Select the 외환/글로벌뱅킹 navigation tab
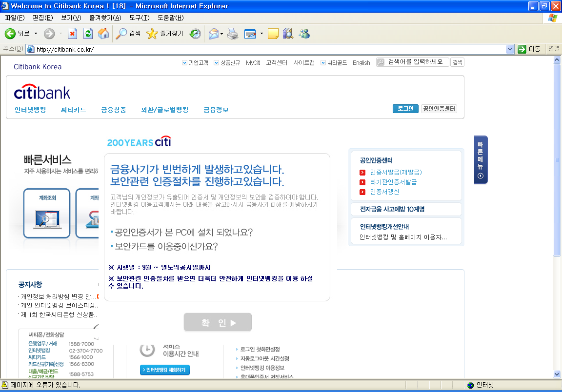The image size is (562, 392). 165,110
